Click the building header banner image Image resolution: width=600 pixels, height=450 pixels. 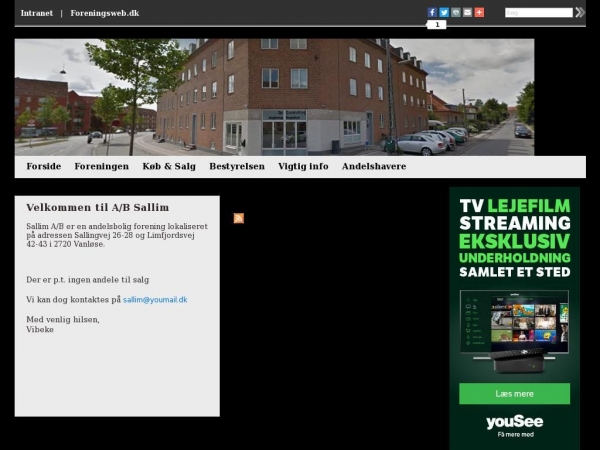coord(274,97)
